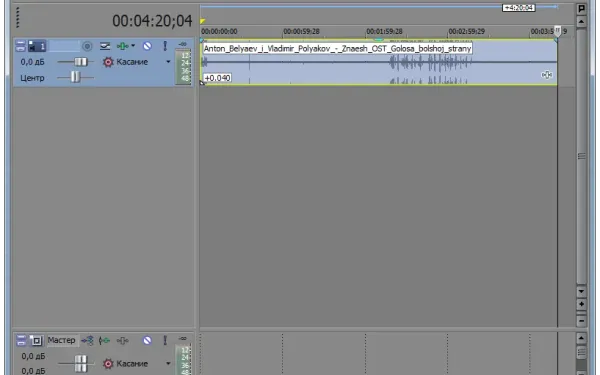Click the marker bar flag icon
Viewport: 600px width, 375px height.
[581, 8]
